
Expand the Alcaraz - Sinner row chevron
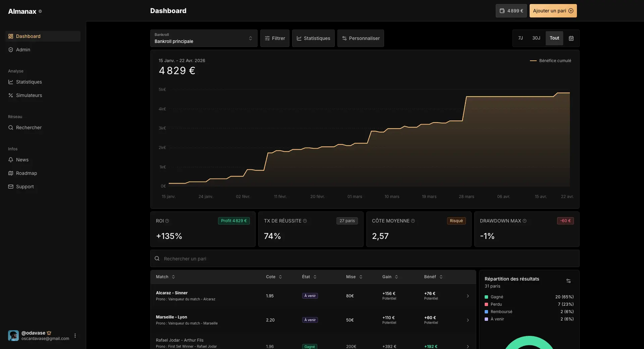[x=468, y=296]
